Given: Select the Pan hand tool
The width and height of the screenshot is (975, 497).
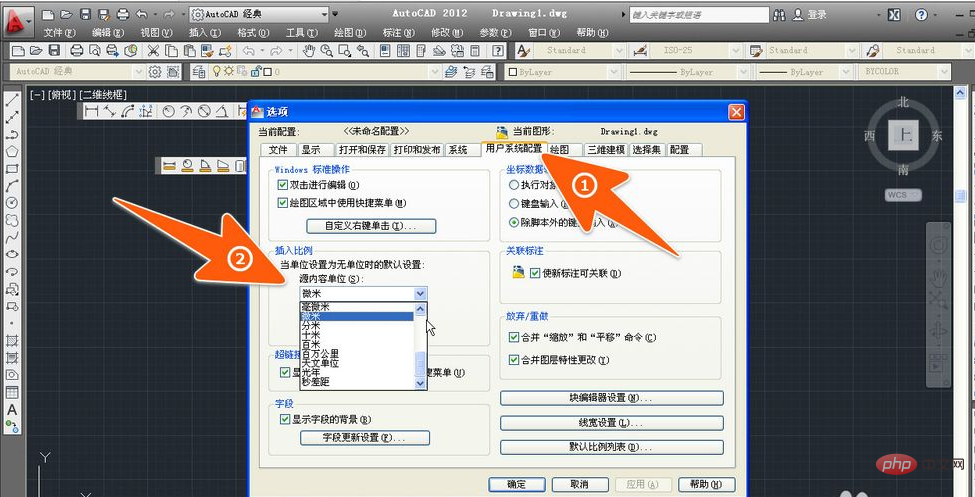Looking at the screenshot, I should [308, 50].
